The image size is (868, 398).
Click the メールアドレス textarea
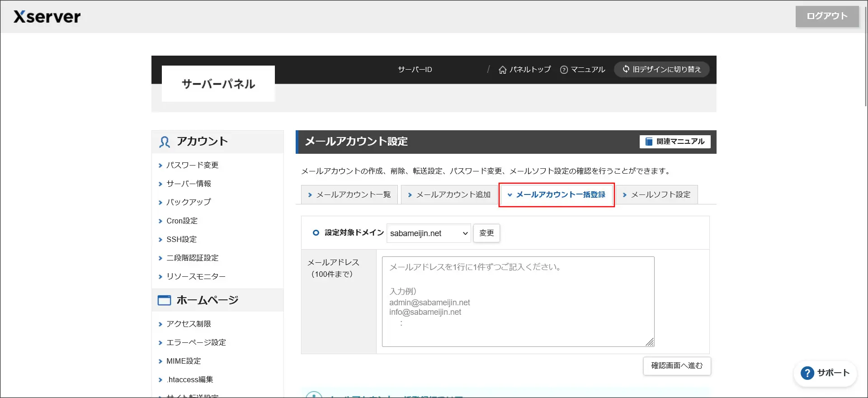(518, 302)
